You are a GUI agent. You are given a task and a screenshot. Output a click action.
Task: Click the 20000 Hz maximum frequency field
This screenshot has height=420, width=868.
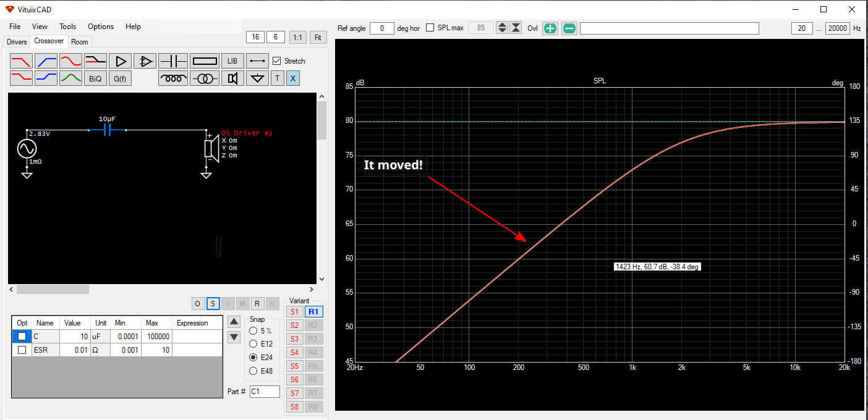point(838,28)
